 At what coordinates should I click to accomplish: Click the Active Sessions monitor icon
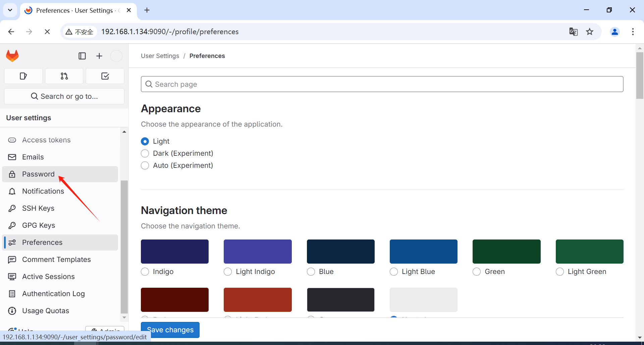(12, 277)
